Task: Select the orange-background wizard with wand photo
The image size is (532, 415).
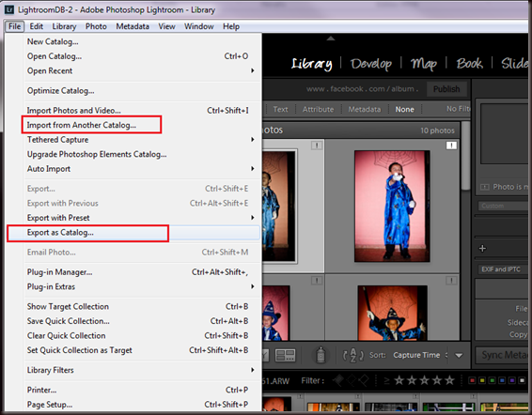Action: [392, 313]
